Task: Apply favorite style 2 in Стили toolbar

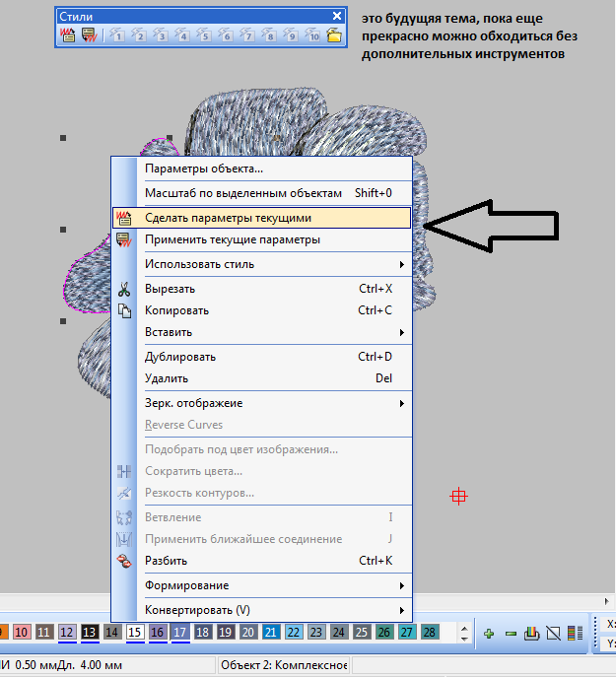Action: tap(138, 34)
